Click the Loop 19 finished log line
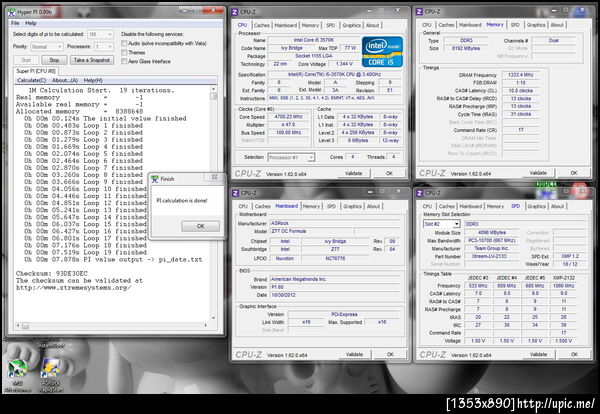600x414 pixels. tap(86, 253)
